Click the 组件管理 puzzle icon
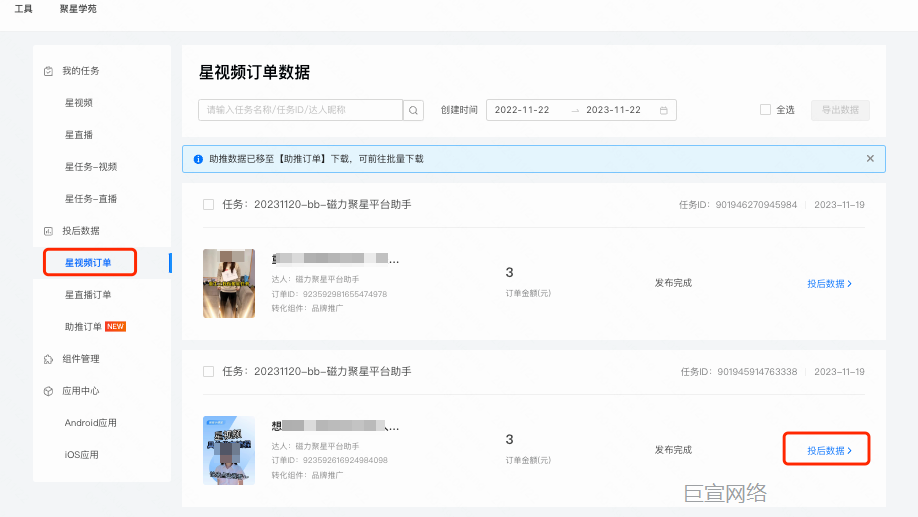The width and height of the screenshot is (918, 517). click(49, 359)
